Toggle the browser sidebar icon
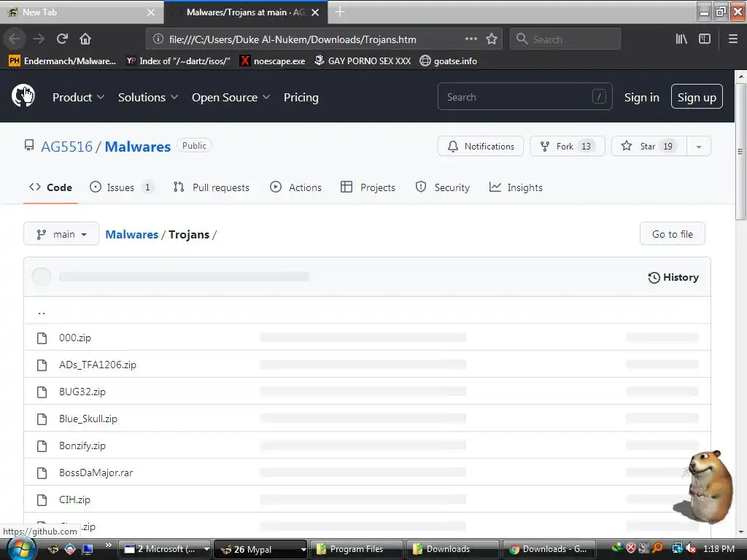Screen dimensions: 747x560 click(705, 39)
